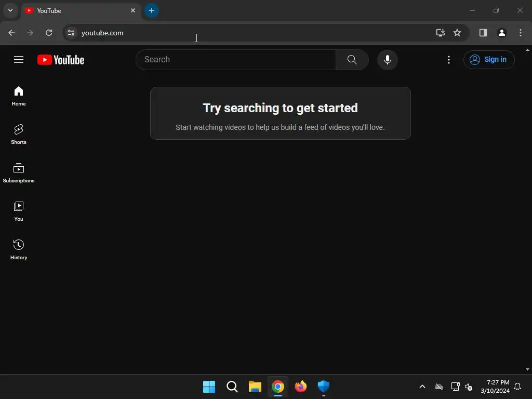Open YouTube settings three-dot menu

tap(448, 60)
